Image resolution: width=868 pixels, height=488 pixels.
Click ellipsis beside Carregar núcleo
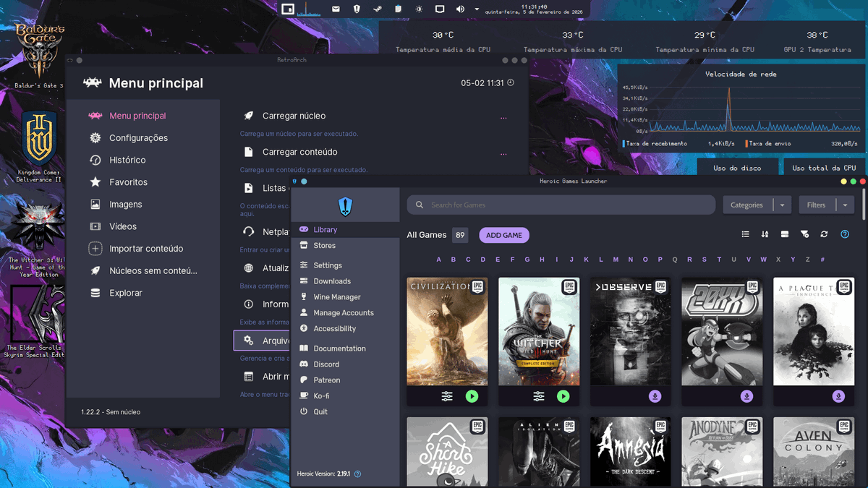[x=503, y=117]
